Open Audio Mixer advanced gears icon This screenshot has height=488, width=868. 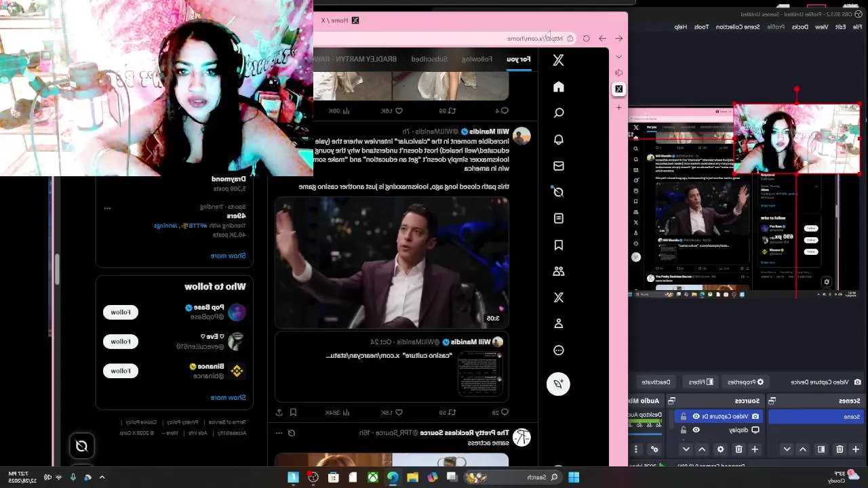[x=654, y=449]
